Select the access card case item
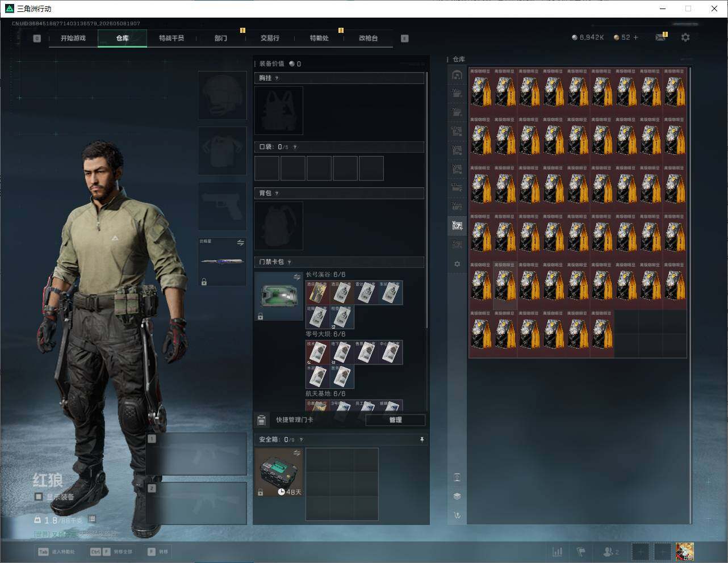The height and width of the screenshot is (563, 728). tap(279, 296)
